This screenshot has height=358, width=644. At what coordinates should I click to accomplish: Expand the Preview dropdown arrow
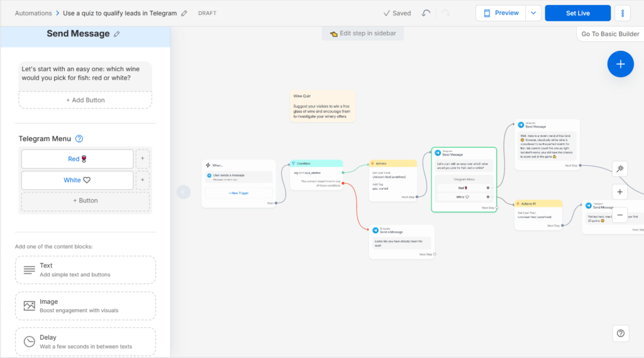pos(533,13)
